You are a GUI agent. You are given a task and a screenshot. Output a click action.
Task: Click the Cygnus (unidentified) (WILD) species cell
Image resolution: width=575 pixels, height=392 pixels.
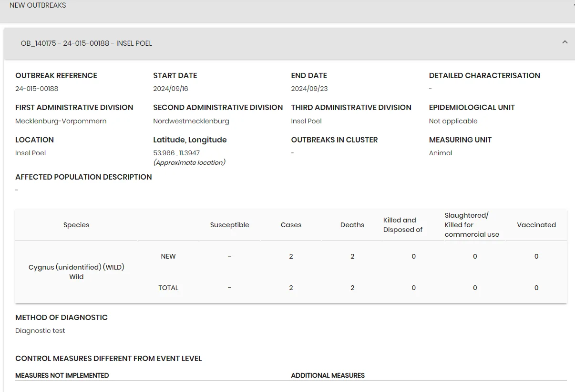76,272
